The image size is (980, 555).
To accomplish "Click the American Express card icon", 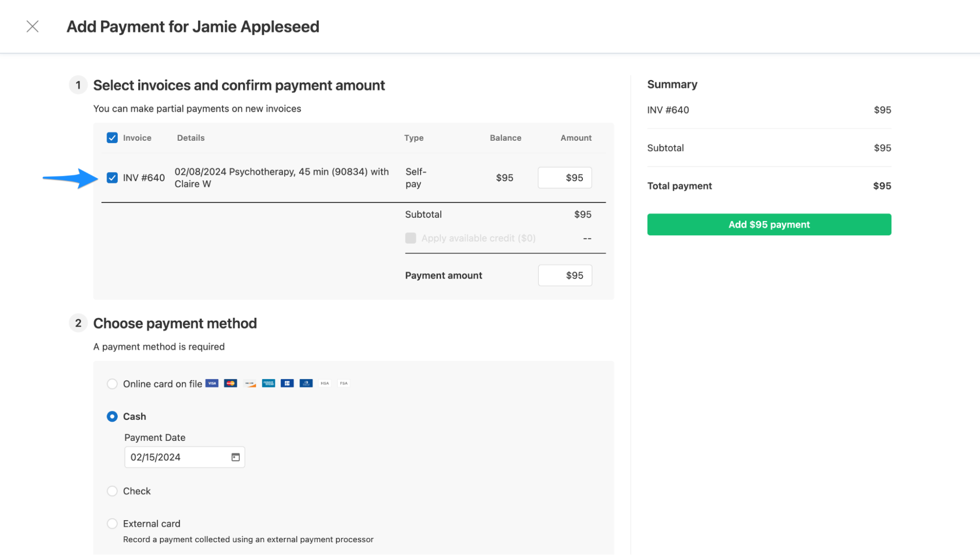I will (x=269, y=383).
